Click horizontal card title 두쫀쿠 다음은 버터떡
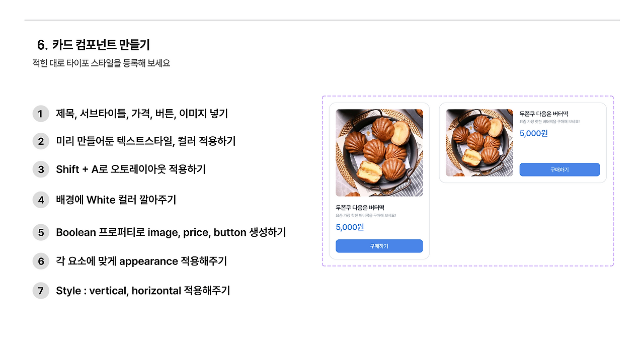Screen dimensions: 644x362 coord(543,114)
